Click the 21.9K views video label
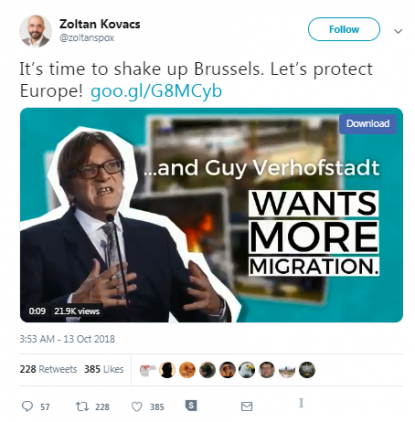The height and width of the screenshot is (422, 415). point(77,311)
